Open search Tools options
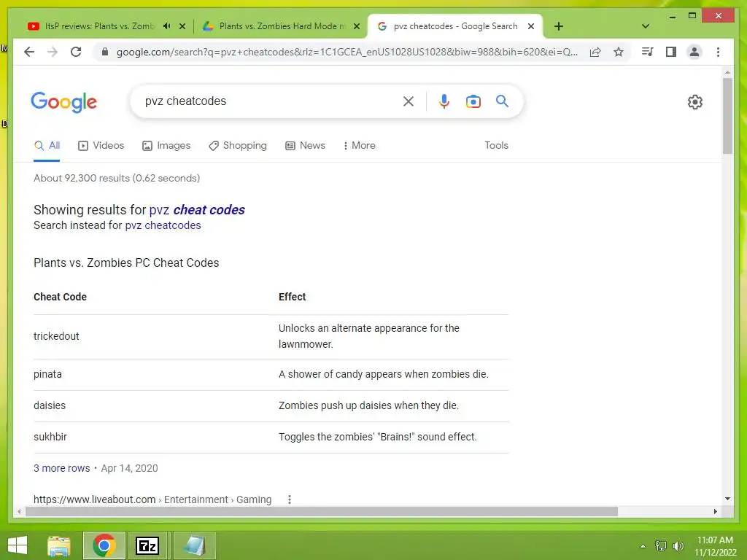 [x=496, y=146]
